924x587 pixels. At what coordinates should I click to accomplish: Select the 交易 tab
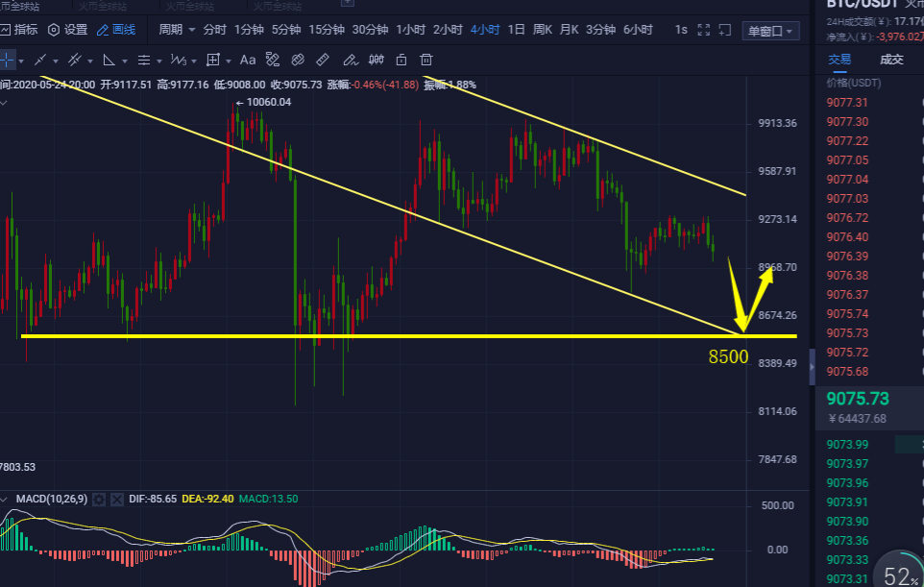coord(839,59)
